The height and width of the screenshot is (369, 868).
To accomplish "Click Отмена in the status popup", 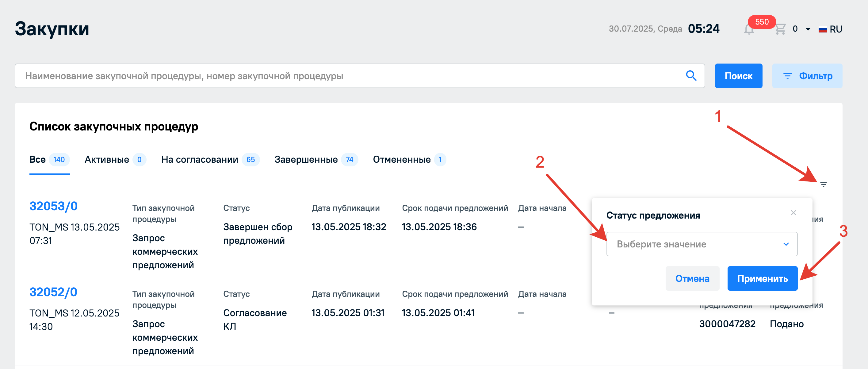I will point(692,278).
